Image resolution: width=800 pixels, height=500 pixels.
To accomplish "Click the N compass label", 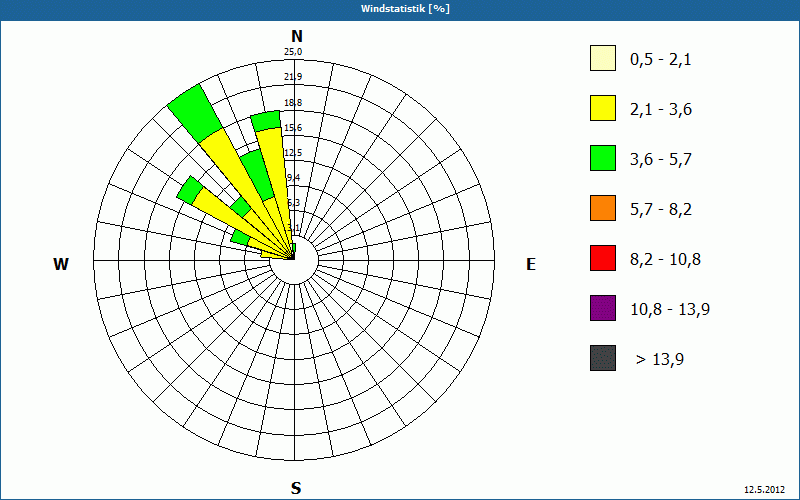I will click(x=297, y=36).
